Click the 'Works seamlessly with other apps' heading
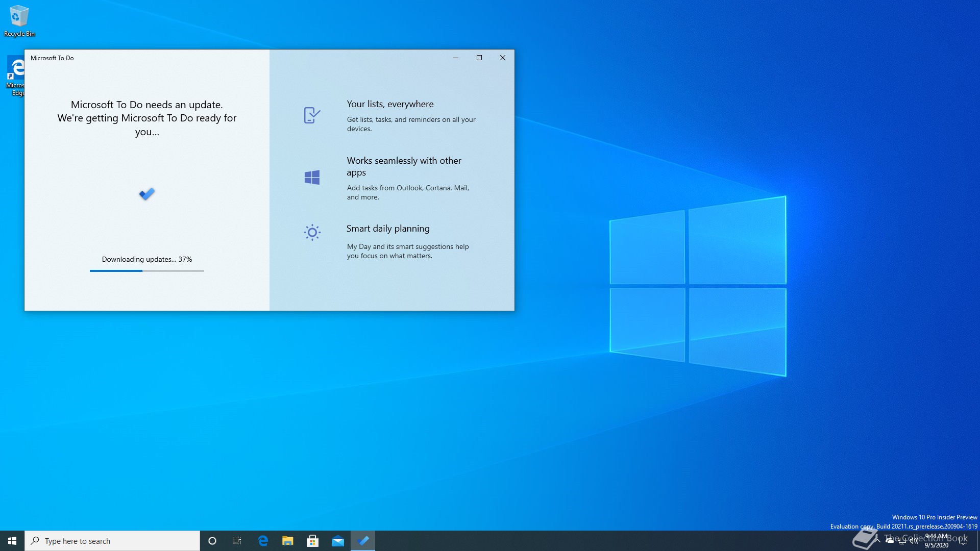Screen dimensions: 980x551 tap(404, 166)
